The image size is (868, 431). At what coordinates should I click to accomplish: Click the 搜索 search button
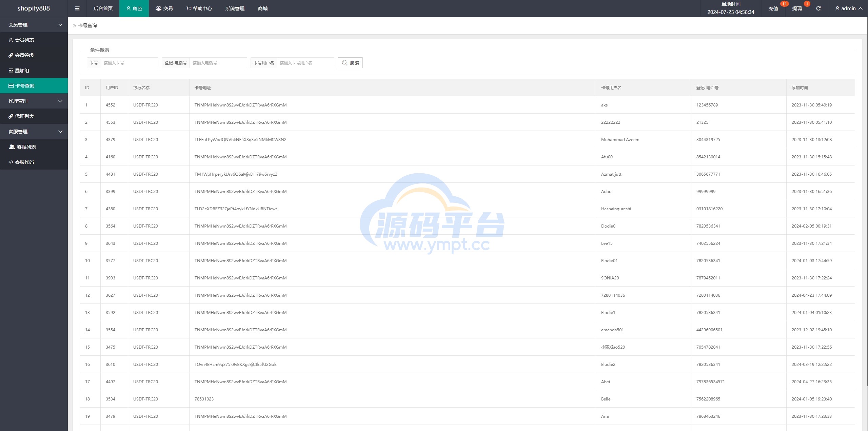(350, 63)
